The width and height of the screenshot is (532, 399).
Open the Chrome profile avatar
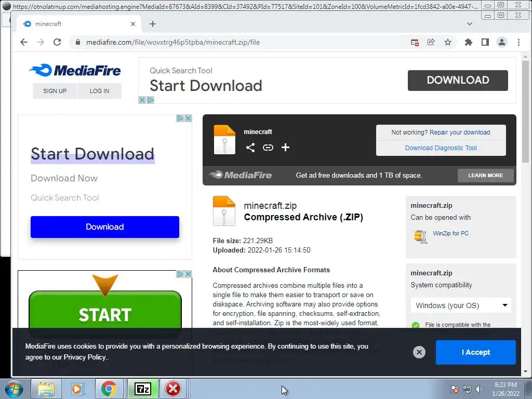502,42
